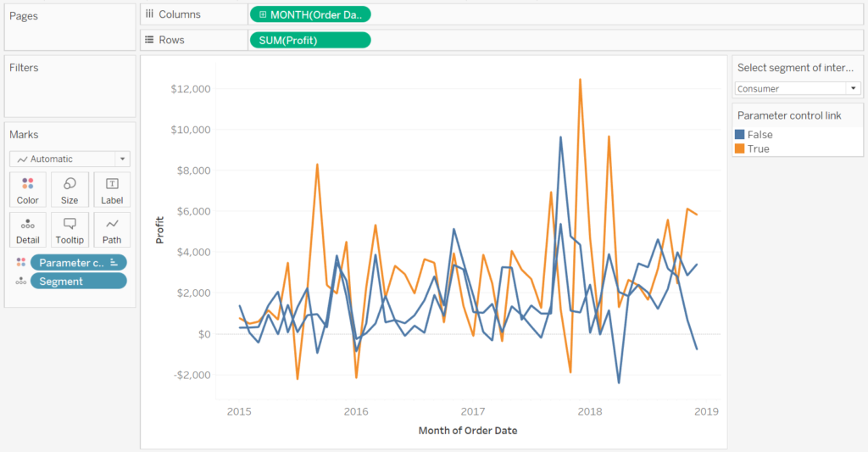Image resolution: width=868 pixels, height=452 pixels.
Task: Click the blue False legend swatch
Action: (x=739, y=135)
